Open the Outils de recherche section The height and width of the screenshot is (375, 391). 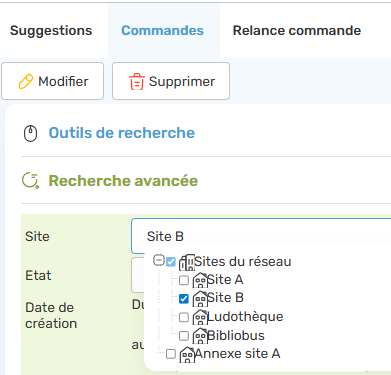(122, 133)
